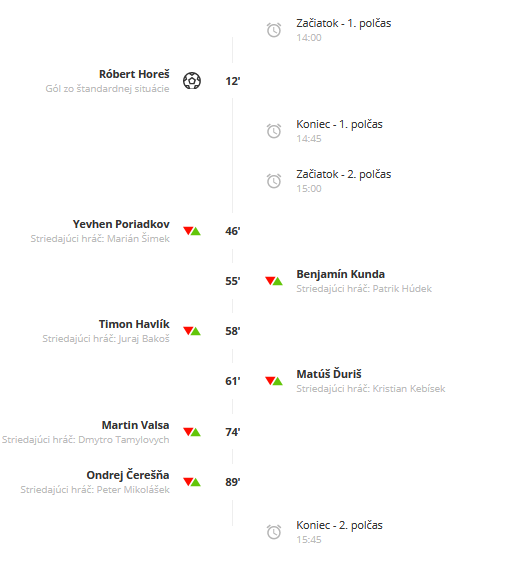Click the soccer ball goal icon
This screenshot has width=513, height=561.
(x=192, y=81)
